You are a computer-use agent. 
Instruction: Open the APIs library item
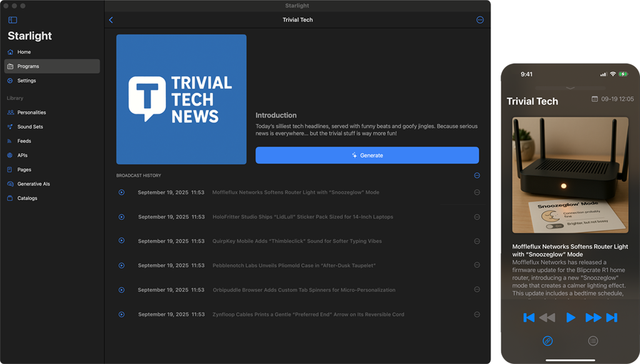pyautogui.click(x=22, y=155)
